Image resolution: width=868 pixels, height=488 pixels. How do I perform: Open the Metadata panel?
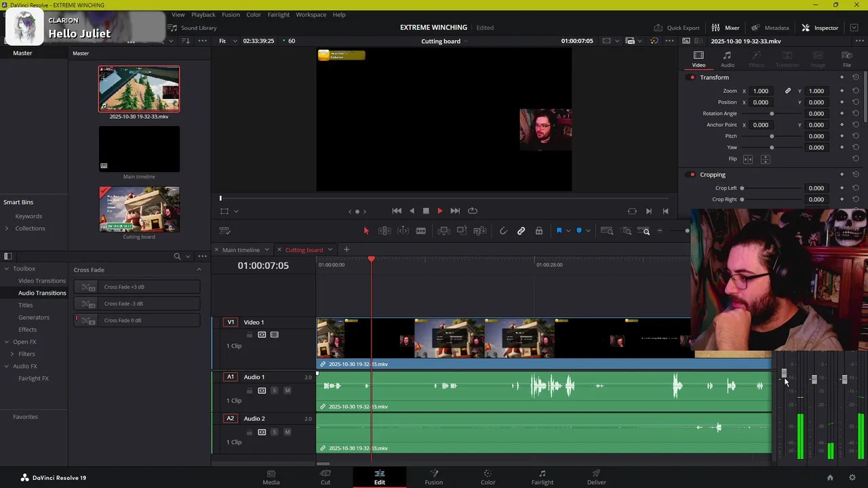(770, 28)
